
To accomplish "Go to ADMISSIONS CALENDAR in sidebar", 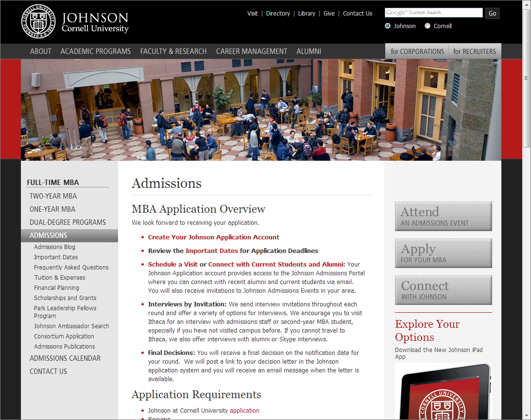I will [65, 358].
